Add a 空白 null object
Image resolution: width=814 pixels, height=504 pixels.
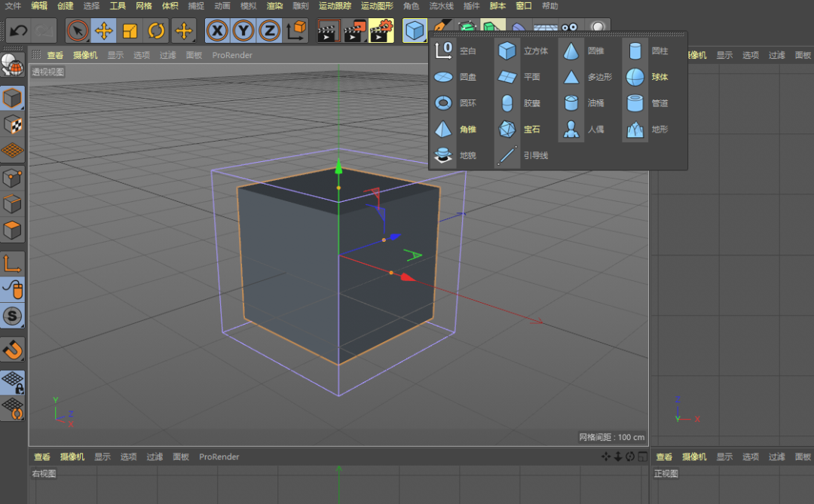click(454, 51)
